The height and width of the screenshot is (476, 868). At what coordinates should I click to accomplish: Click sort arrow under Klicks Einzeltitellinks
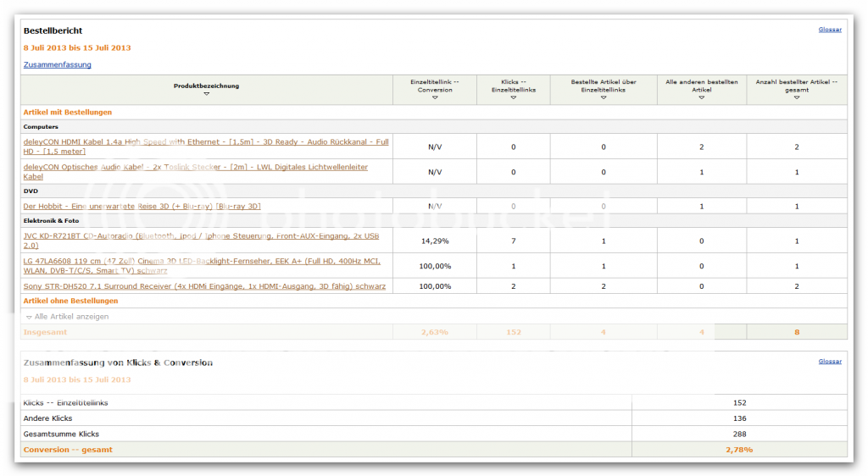click(x=513, y=97)
